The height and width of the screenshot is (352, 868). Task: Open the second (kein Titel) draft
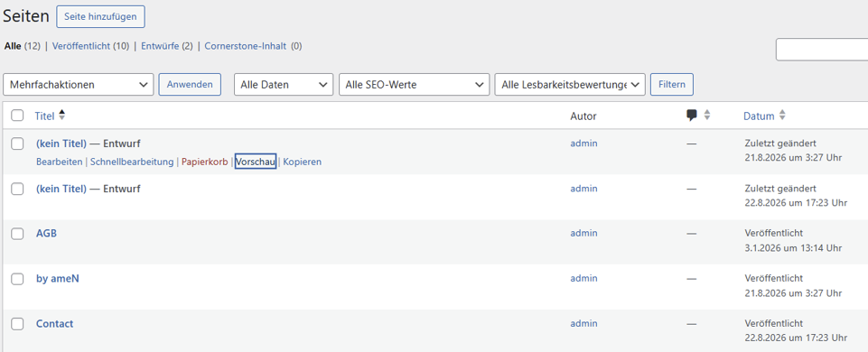click(61, 189)
